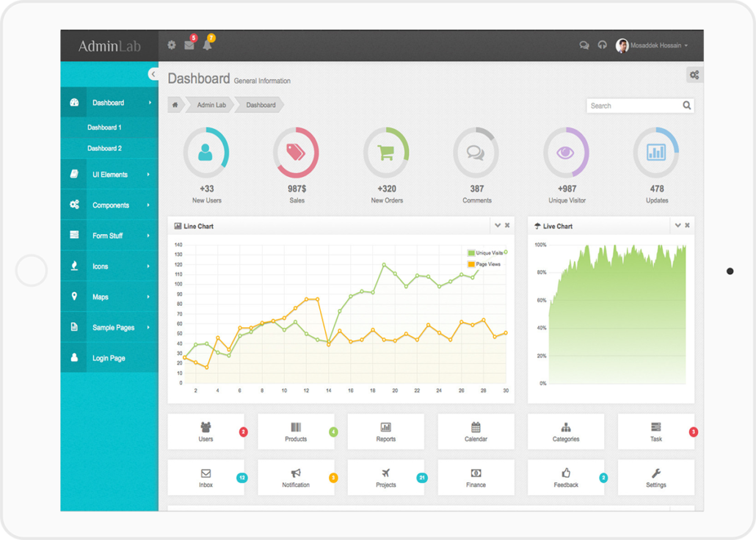Close the Live Chart panel
756x540 pixels.
(x=687, y=226)
